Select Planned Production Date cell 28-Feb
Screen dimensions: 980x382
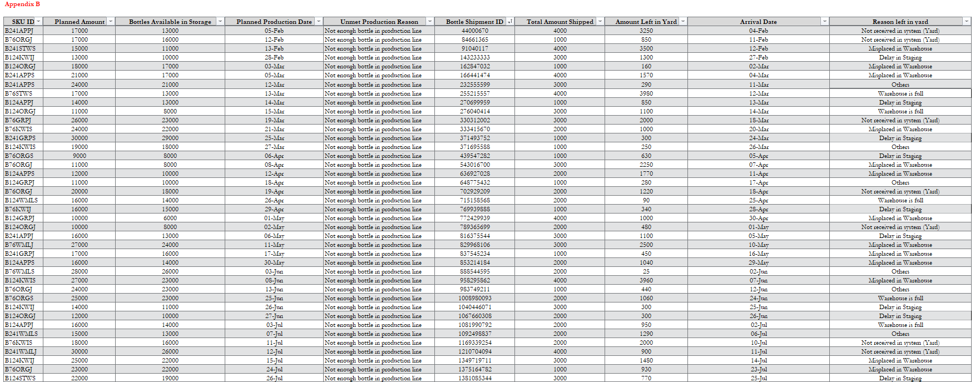(x=274, y=57)
